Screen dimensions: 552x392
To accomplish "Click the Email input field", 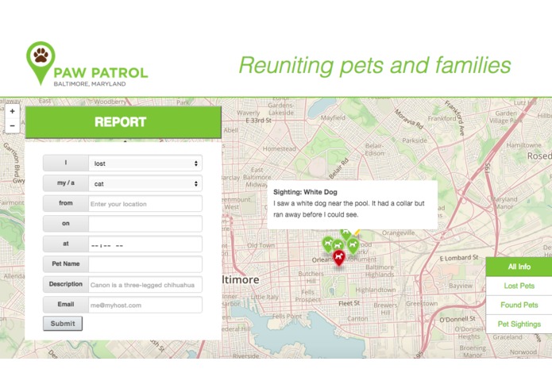I will [x=145, y=305].
